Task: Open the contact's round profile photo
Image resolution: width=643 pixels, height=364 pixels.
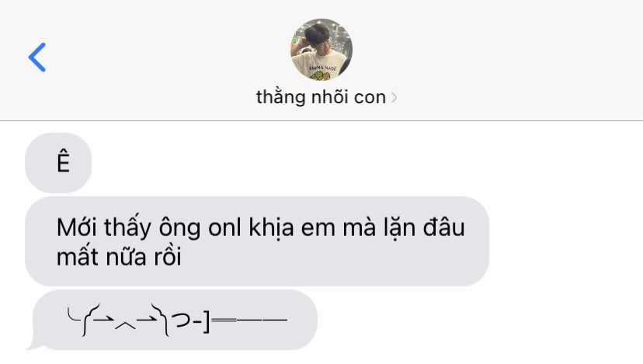Action: (321, 49)
